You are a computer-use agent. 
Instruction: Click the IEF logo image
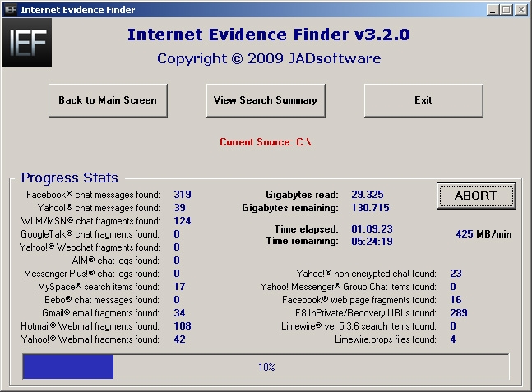click(x=27, y=43)
